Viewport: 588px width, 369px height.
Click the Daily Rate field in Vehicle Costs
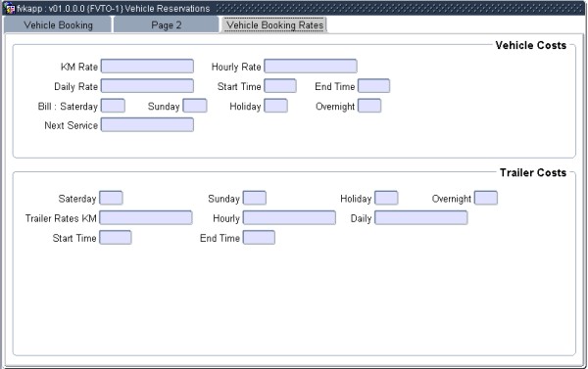(147, 86)
